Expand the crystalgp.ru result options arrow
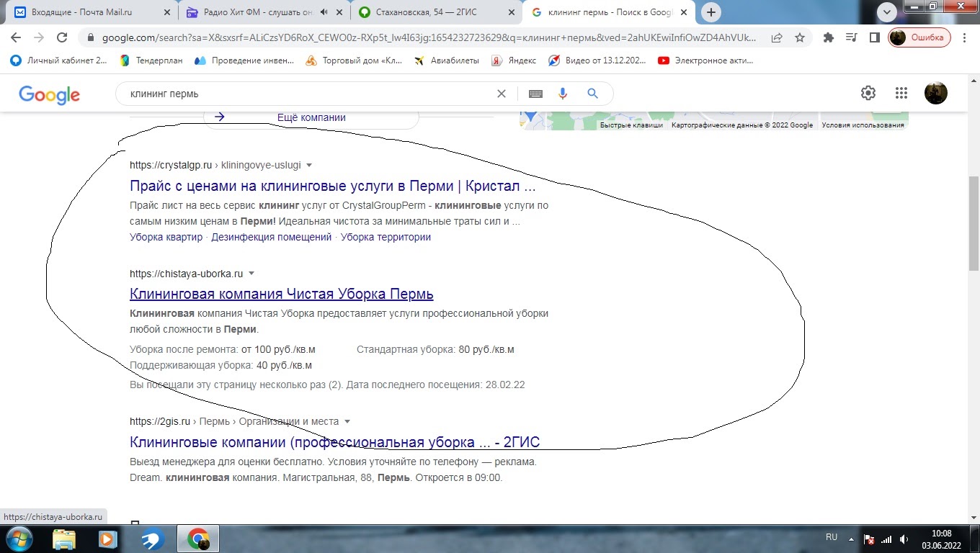 pyautogui.click(x=309, y=165)
